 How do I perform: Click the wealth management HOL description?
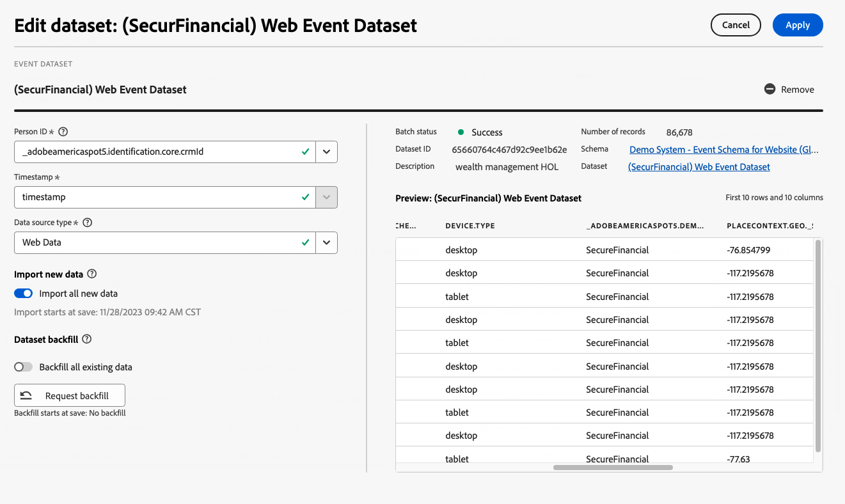507,167
